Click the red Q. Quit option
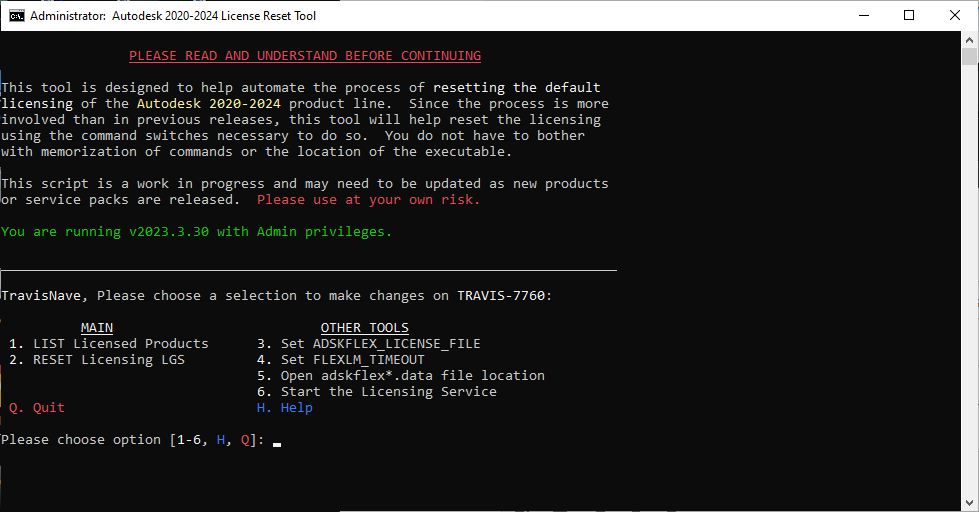The width and height of the screenshot is (979, 512). pyautogui.click(x=37, y=408)
